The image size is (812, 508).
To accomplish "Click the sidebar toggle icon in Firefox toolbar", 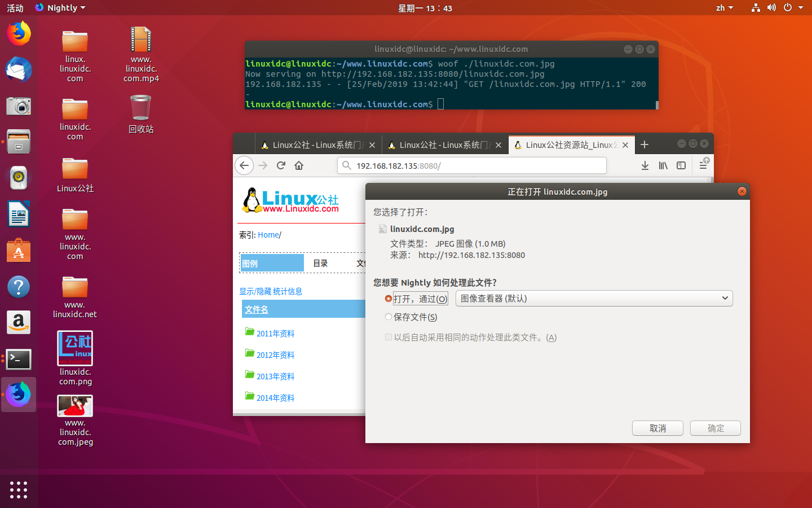I will [681, 165].
